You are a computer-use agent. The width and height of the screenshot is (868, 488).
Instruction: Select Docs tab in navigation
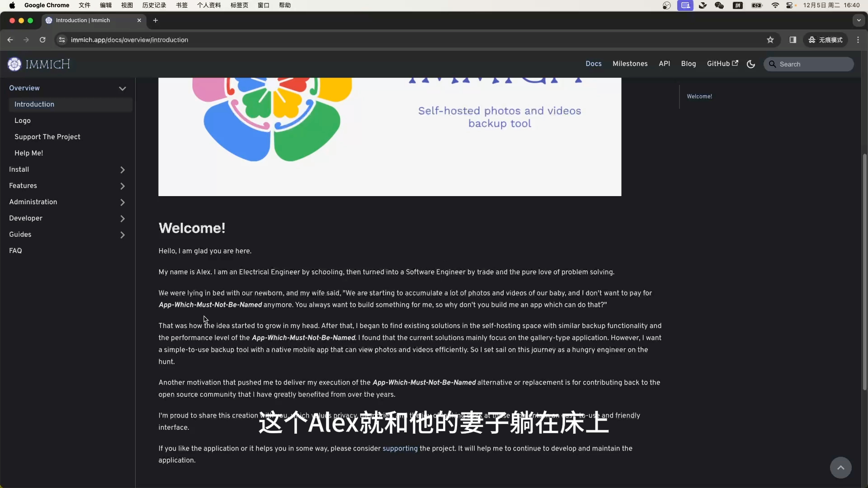click(593, 64)
